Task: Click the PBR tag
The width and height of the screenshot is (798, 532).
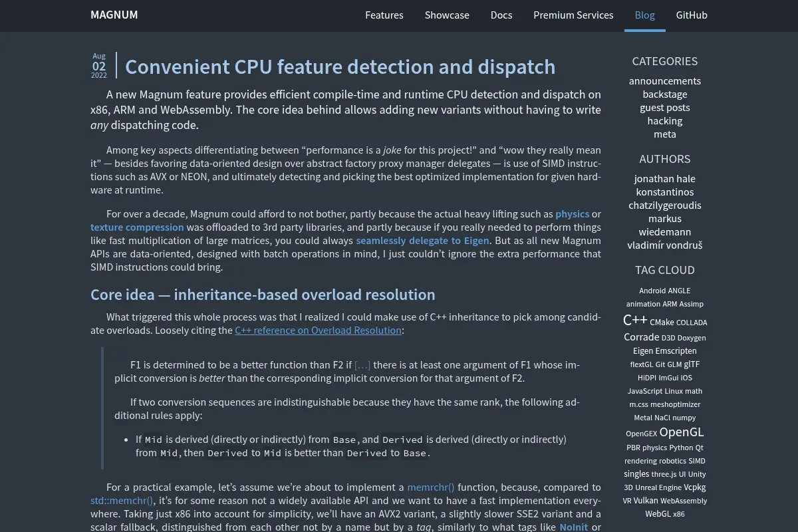Action: click(633, 448)
